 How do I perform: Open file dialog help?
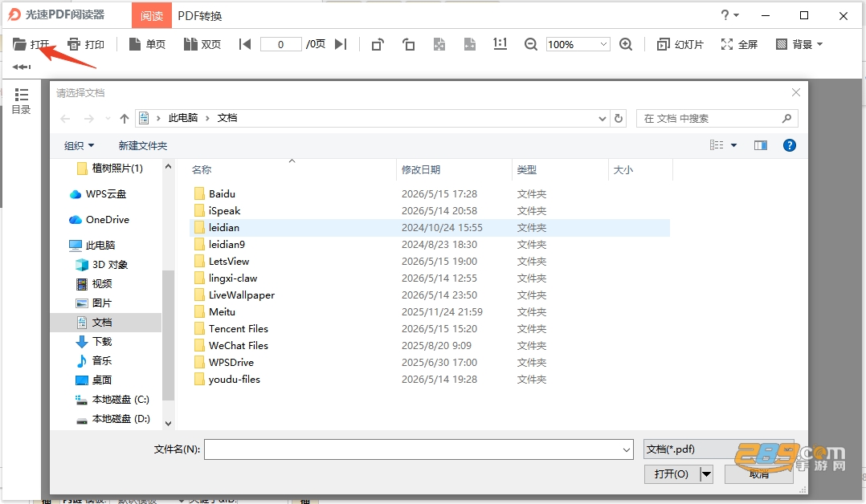click(x=790, y=145)
